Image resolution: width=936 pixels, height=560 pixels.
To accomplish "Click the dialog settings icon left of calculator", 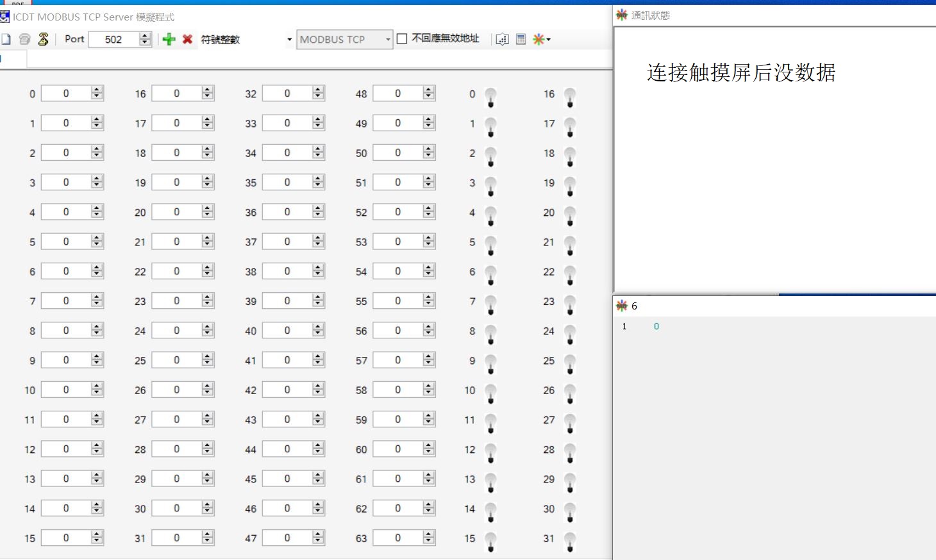I will tap(502, 39).
